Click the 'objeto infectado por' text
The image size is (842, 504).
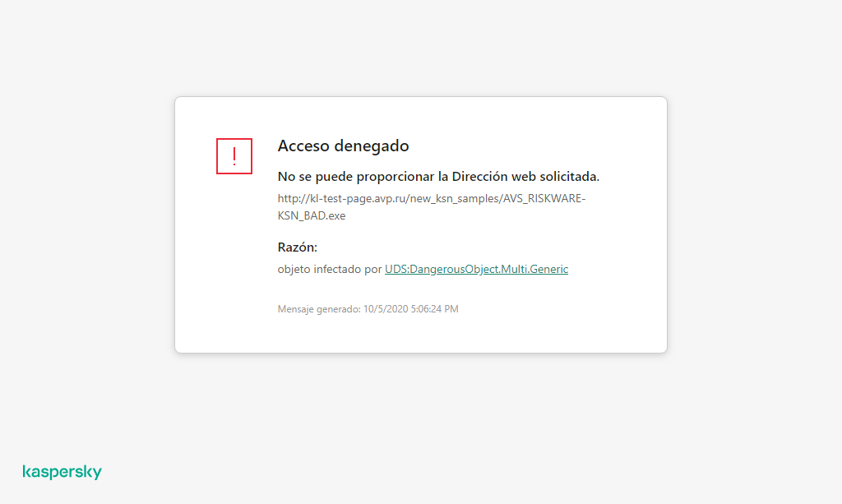(330, 269)
